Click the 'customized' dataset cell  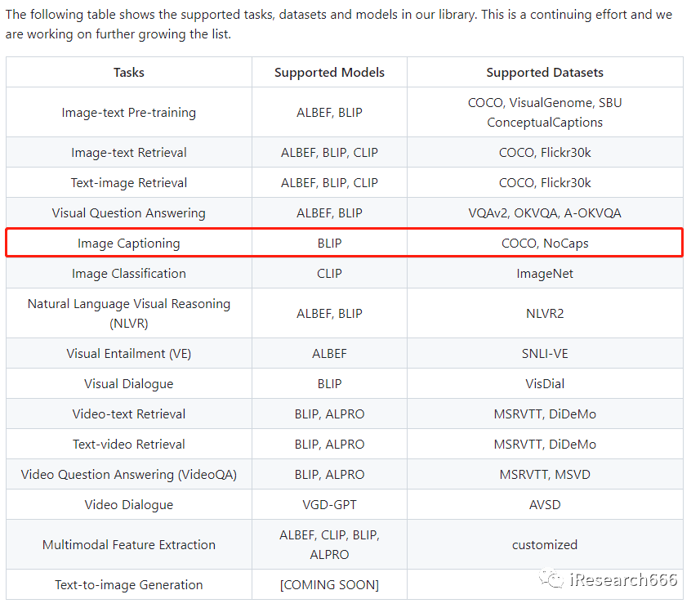(545, 544)
